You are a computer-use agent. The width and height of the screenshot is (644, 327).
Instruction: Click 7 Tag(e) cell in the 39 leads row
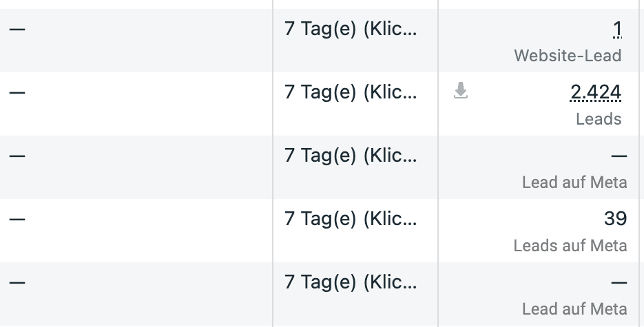[351, 219]
